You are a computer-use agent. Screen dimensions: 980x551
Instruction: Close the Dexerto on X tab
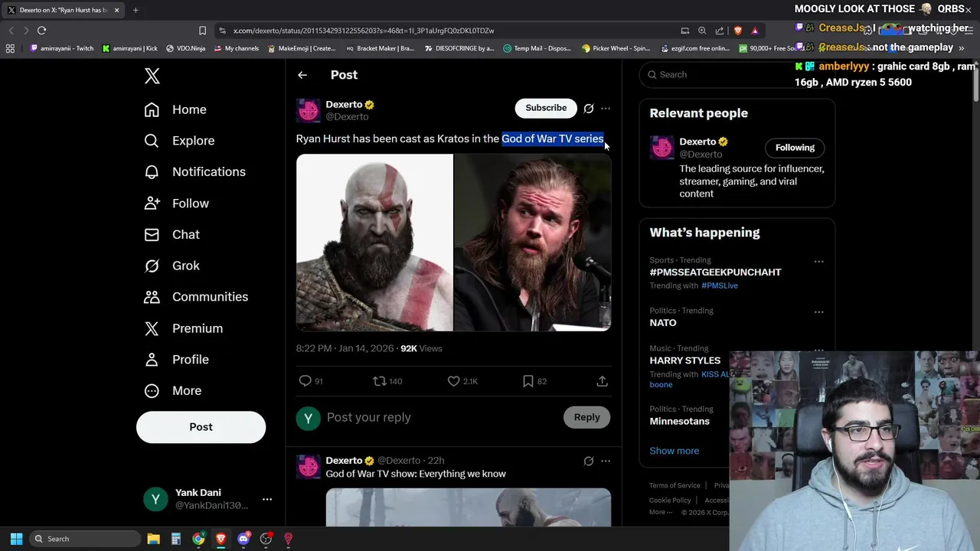(x=116, y=10)
